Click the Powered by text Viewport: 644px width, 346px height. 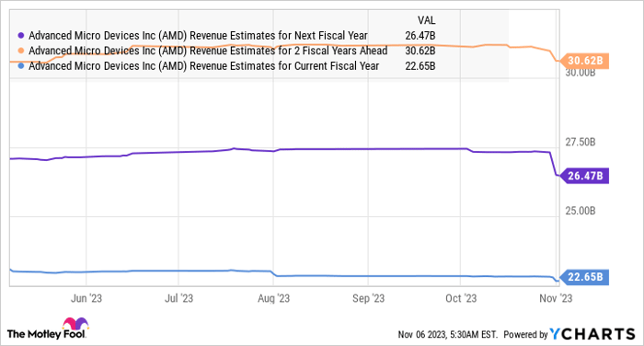[525, 334]
